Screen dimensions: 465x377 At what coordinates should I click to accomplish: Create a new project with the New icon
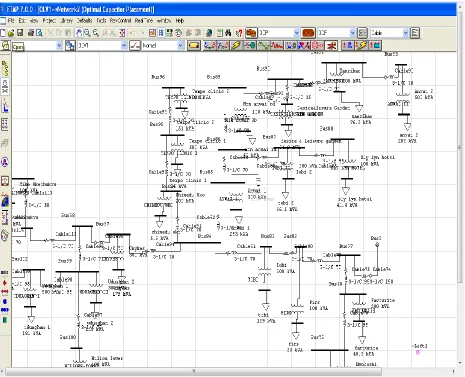3,33
